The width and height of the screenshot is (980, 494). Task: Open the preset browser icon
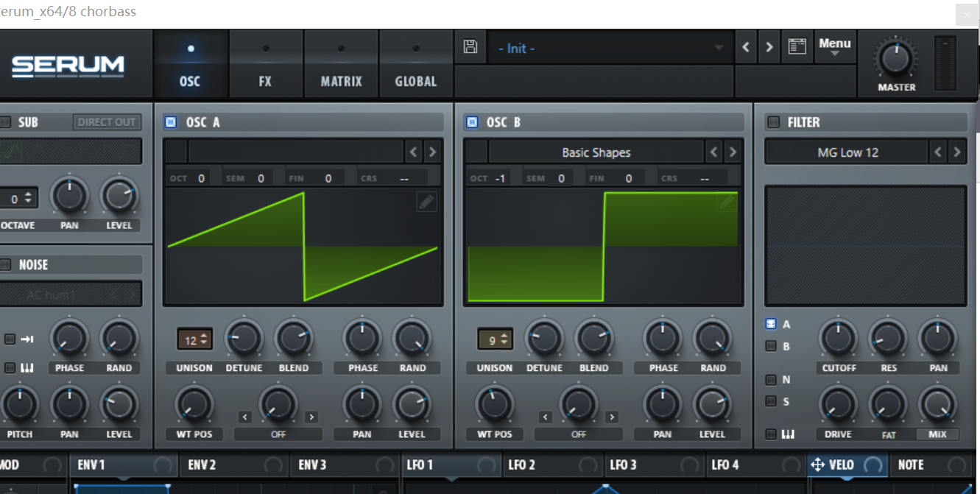coord(797,47)
